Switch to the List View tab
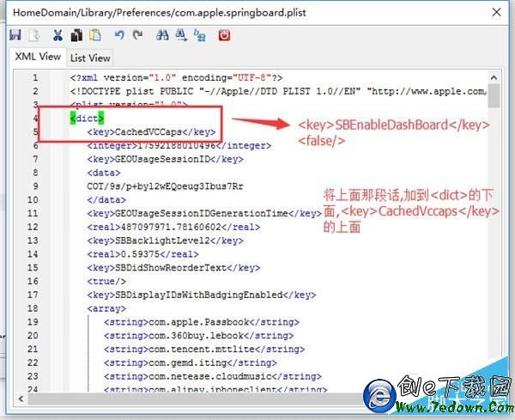The height and width of the screenshot is (420, 515). (x=90, y=58)
